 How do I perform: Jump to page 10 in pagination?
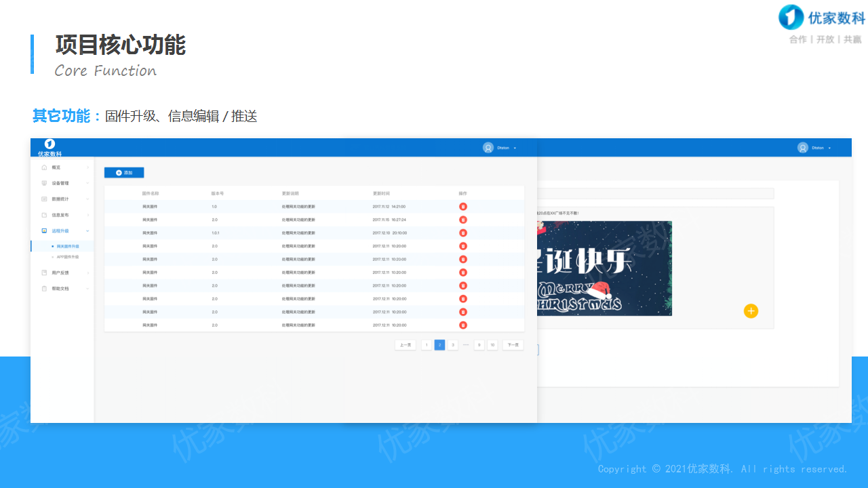492,345
